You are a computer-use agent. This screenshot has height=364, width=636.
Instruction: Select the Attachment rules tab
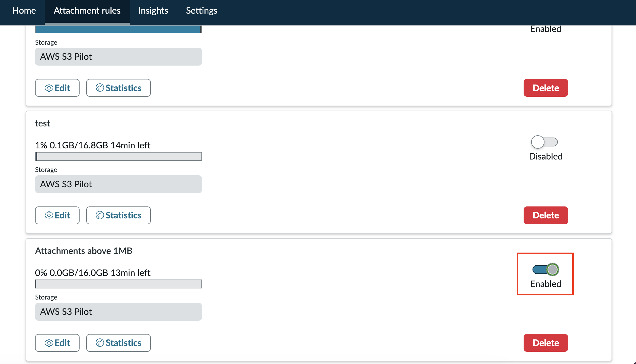(87, 11)
